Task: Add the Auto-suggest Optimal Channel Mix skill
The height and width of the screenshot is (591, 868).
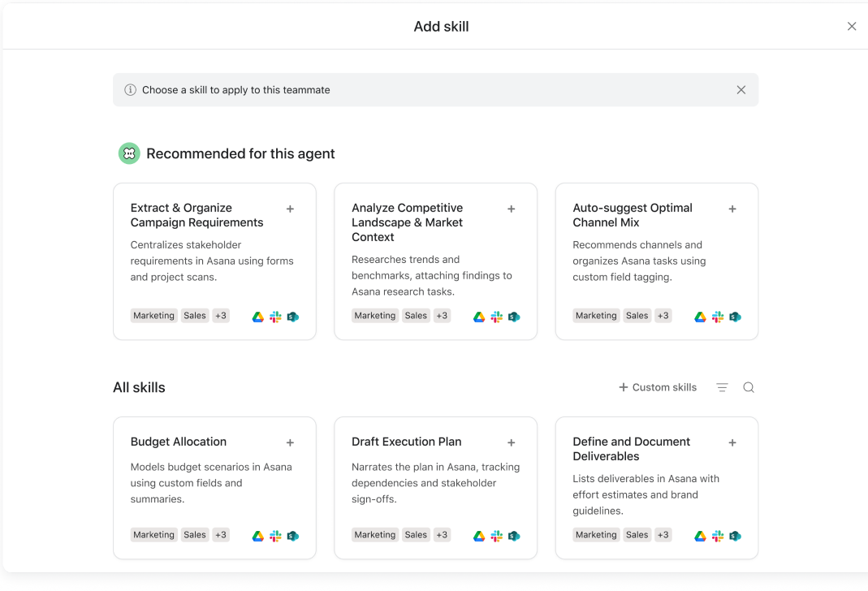Action: (x=732, y=209)
